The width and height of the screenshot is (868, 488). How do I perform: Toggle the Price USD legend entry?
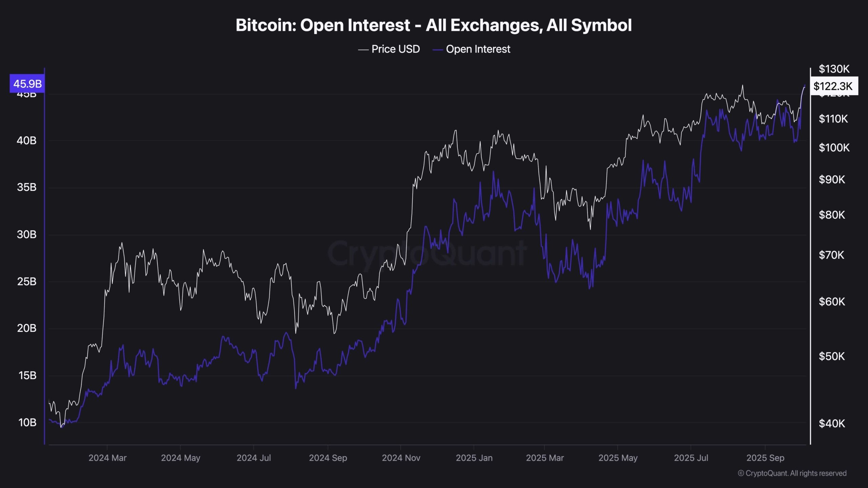coord(389,49)
